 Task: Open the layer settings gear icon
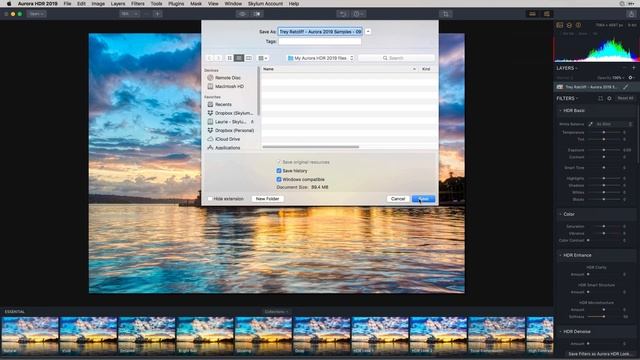pyautogui.click(x=631, y=78)
